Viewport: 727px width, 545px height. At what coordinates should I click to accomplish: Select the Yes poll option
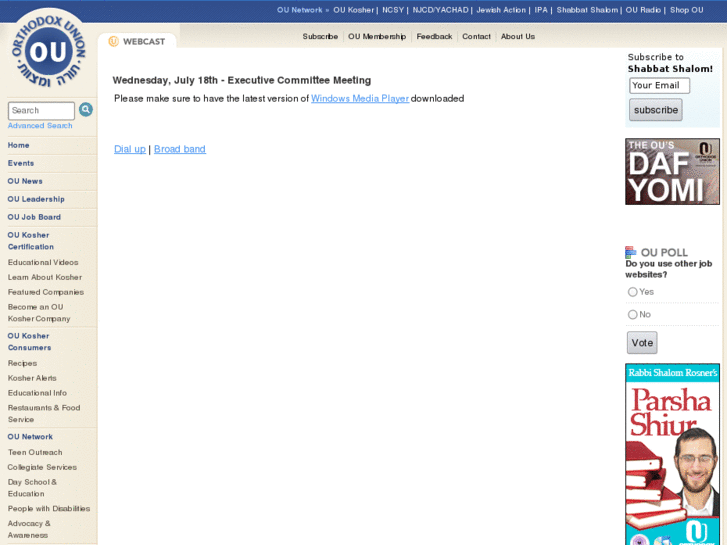click(632, 292)
